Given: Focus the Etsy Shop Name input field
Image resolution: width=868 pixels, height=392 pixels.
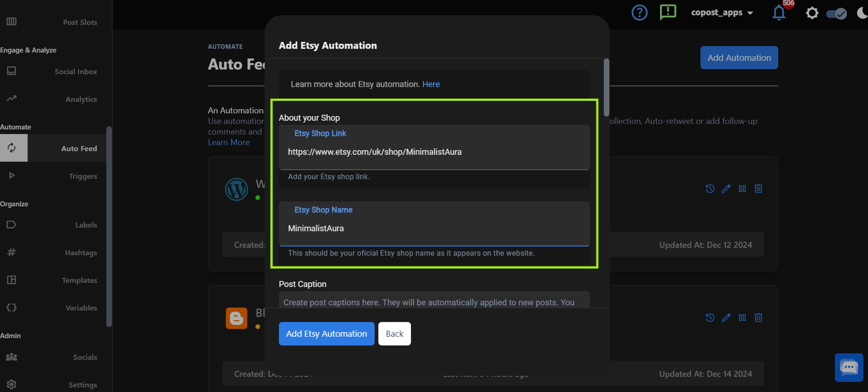Looking at the screenshot, I should pyautogui.click(x=434, y=224).
